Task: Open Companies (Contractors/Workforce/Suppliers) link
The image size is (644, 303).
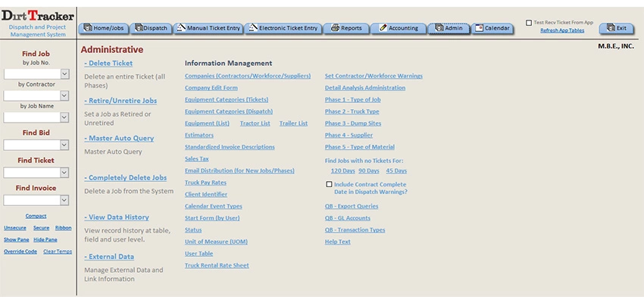Action: 248,76
